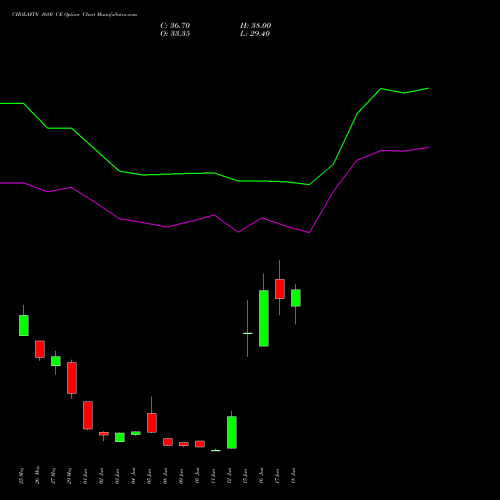Click the green candlestick body for 25 May

click(x=24, y=325)
